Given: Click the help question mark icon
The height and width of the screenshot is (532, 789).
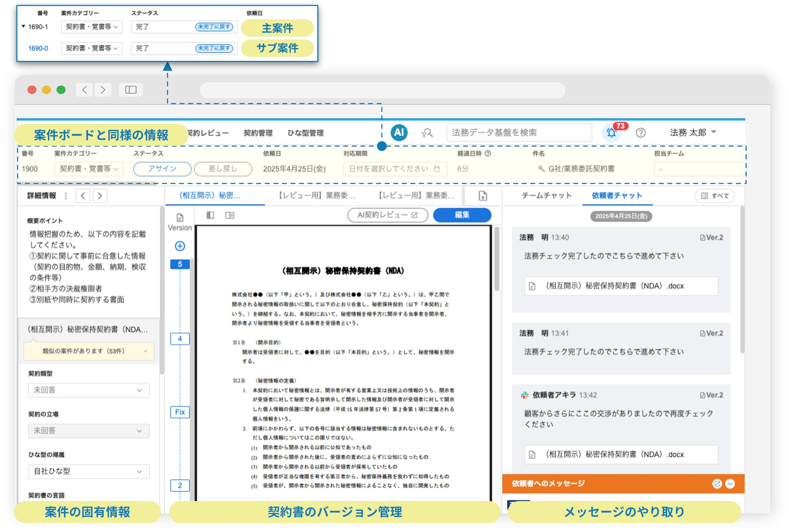Looking at the screenshot, I should point(641,133).
